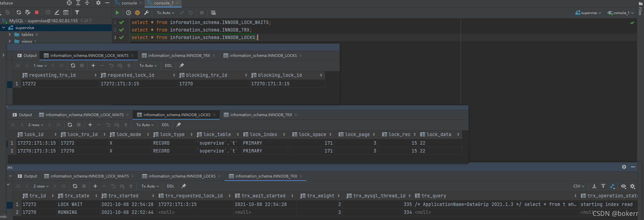Click the collapse all icon in the Database panel header
Image resolution: width=644 pixels, height=220 pixels.
click(x=87, y=3)
